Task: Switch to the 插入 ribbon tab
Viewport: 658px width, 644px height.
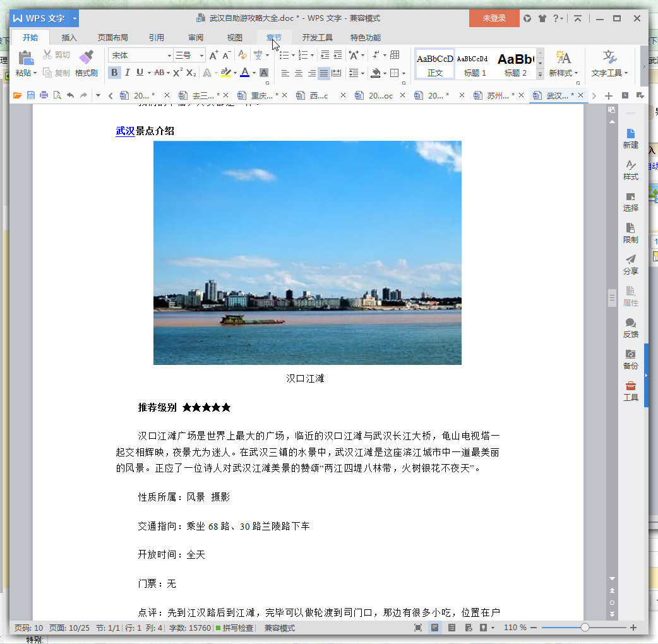Action: (69, 38)
